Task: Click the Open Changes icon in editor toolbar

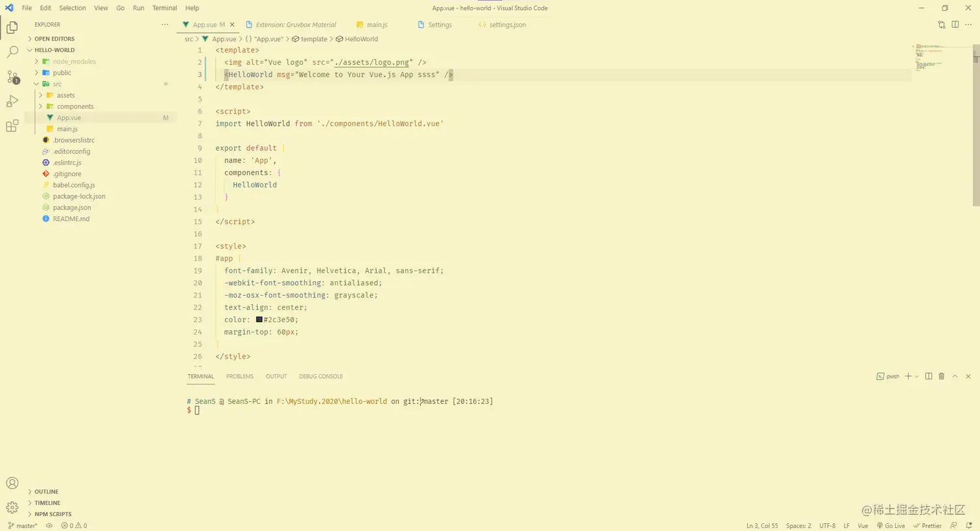Action: [942, 25]
